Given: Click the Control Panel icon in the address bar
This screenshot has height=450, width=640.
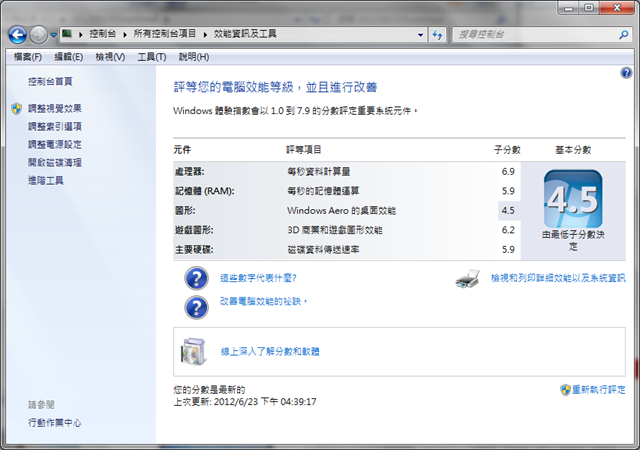Looking at the screenshot, I should (x=67, y=34).
